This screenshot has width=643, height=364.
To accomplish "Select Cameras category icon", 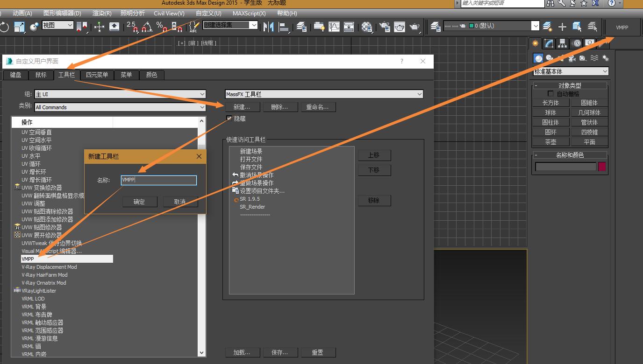I will [572, 58].
